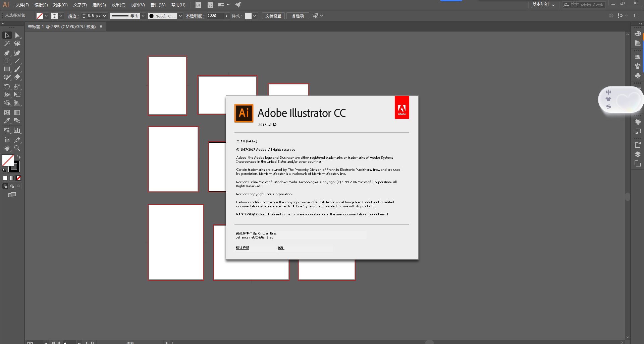Image resolution: width=644 pixels, height=344 pixels.
Task: Select the Hand tool
Action: (x=7, y=148)
